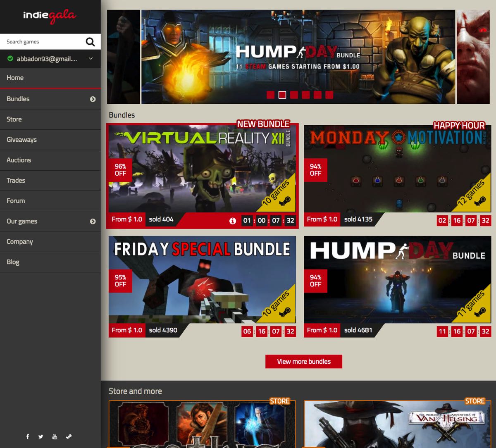Open Van Helsing store promotion card

(397, 424)
